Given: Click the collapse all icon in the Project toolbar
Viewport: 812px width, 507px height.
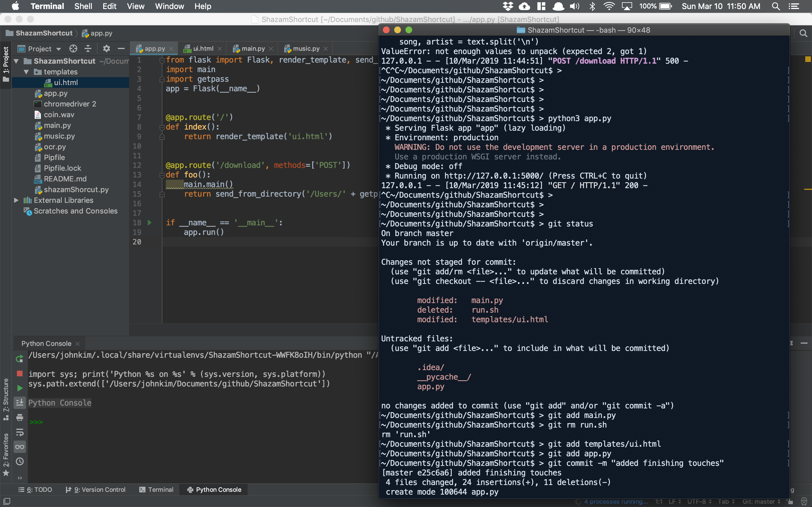Looking at the screenshot, I should [88, 49].
